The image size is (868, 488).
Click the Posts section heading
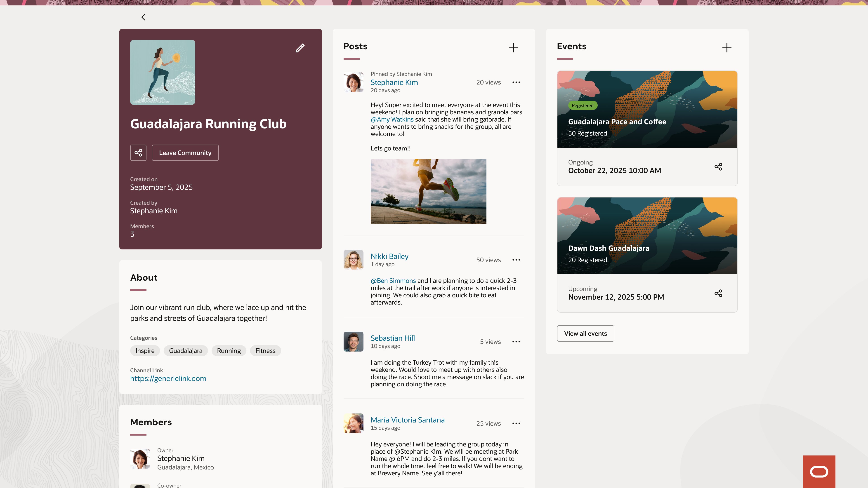(x=356, y=46)
